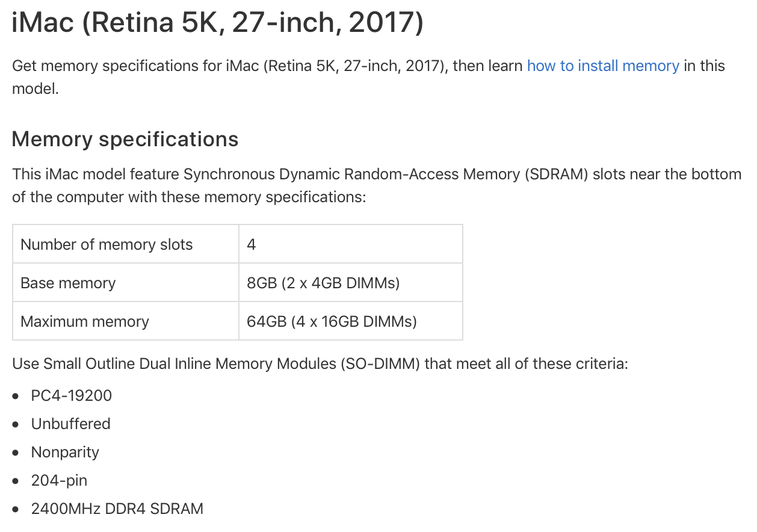
Task: Click the 64GB (4 x 16GB DIMMs) cell
Action: [x=351, y=321]
